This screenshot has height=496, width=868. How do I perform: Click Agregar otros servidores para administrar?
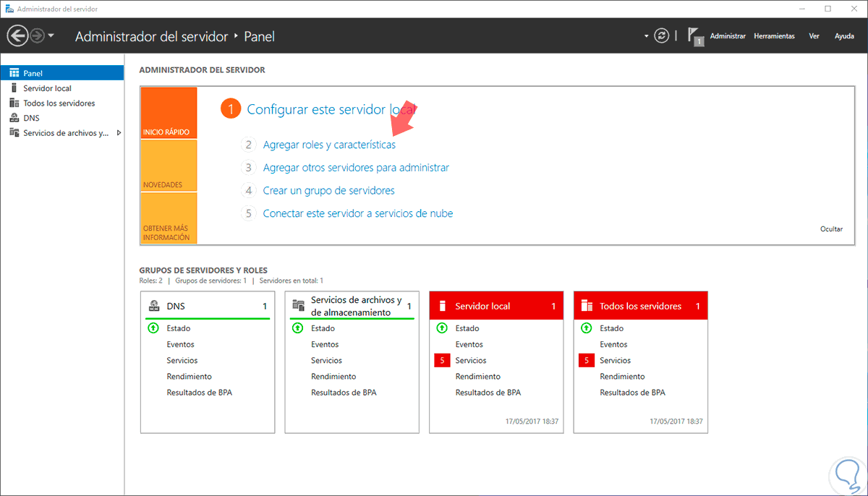point(356,168)
